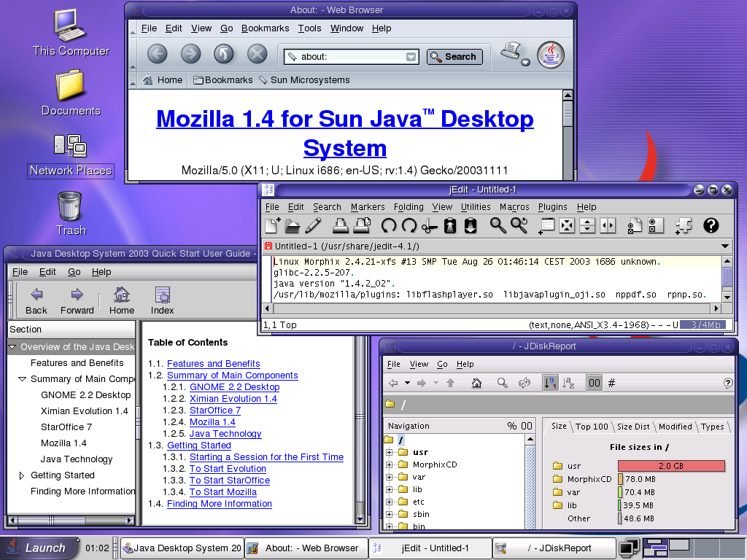Viewport: 747px width, 560px height.
Task: Undo the last edit in jEdit
Action: [388, 226]
